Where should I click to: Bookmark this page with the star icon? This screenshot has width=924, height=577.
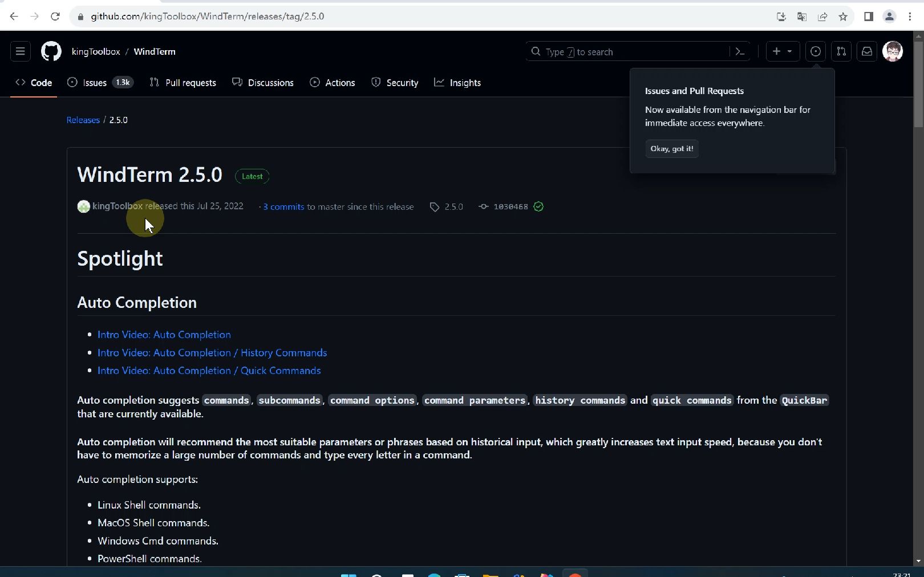tap(843, 17)
